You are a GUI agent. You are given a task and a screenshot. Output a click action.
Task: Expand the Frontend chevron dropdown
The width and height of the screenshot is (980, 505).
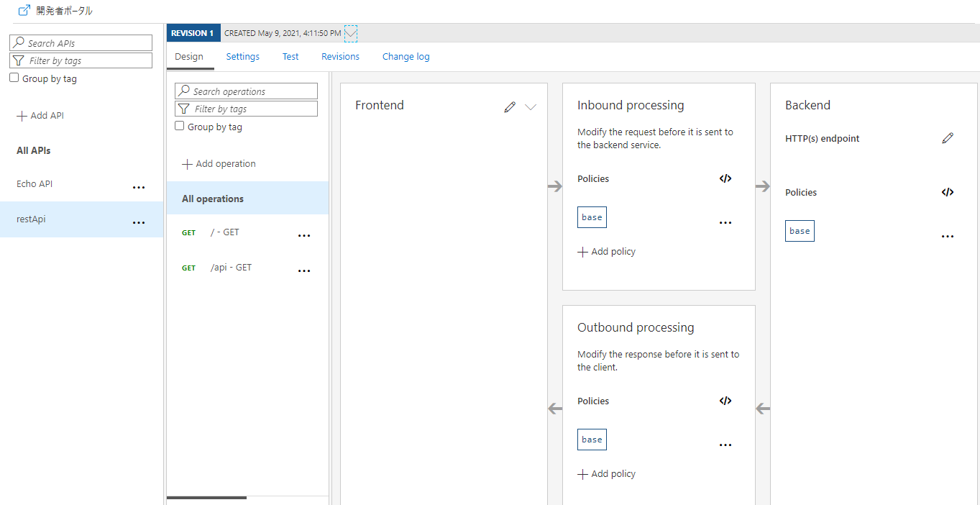[531, 107]
